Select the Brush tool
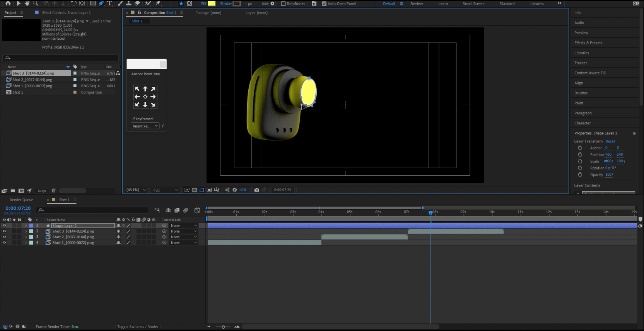 [120, 3]
